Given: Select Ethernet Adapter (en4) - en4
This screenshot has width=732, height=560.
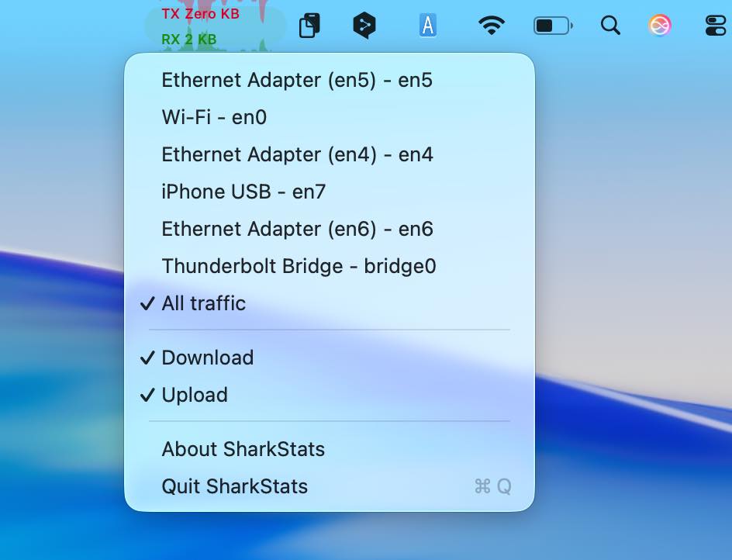Looking at the screenshot, I should point(329,154).
